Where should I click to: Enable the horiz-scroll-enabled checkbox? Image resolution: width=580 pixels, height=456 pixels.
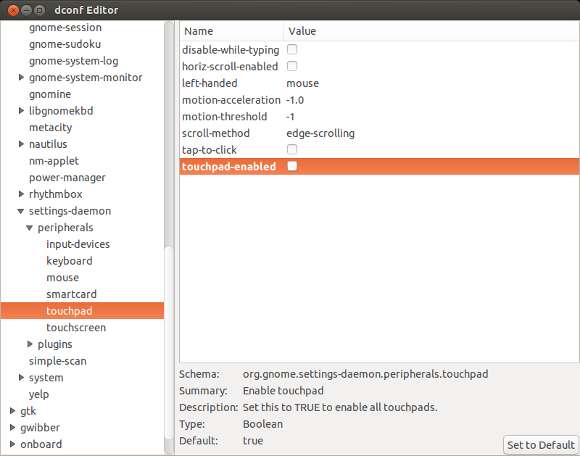(x=292, y=66)
